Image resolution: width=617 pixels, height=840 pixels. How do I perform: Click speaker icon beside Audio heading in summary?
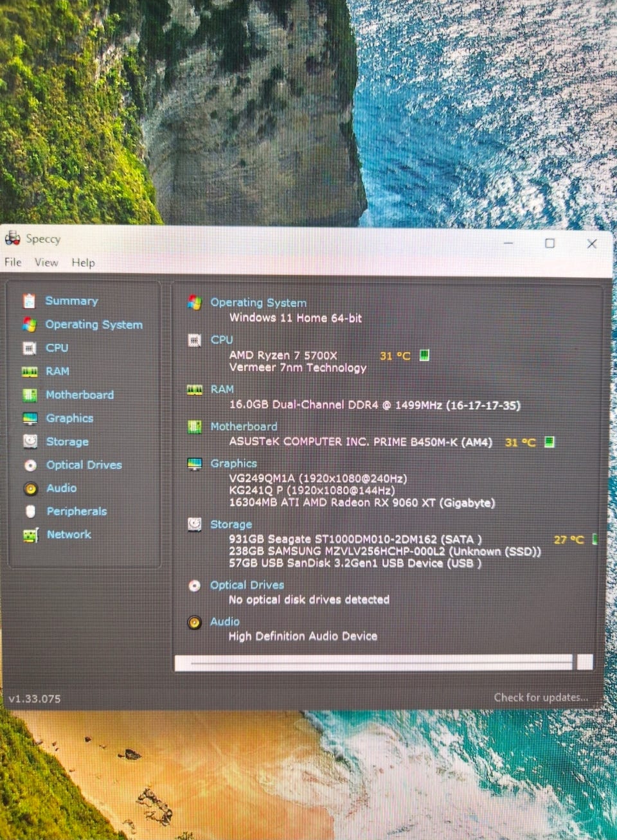[x=194, y=622]
